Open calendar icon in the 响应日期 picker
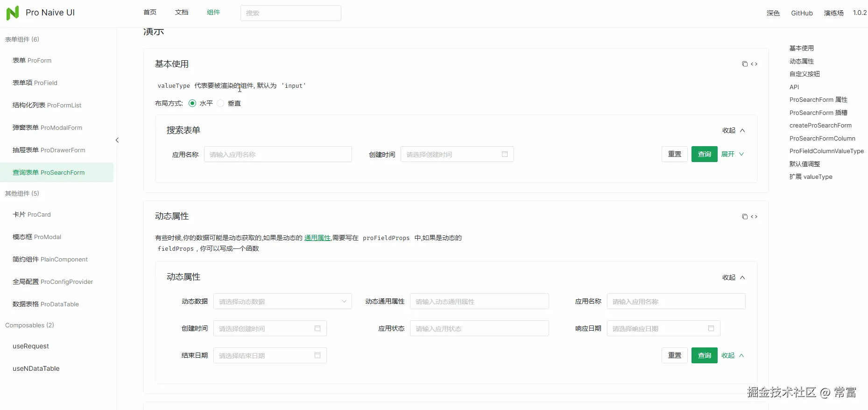Screen dimensions: 868x410 pos(711,328)
